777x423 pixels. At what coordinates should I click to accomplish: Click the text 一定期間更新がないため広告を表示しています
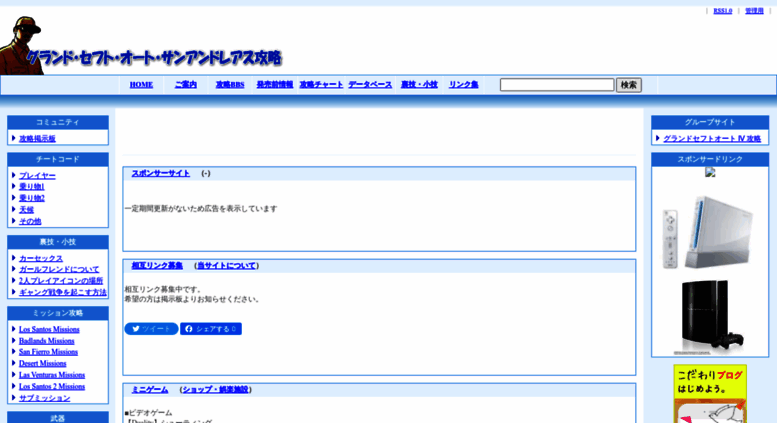[x=201, y=209]
